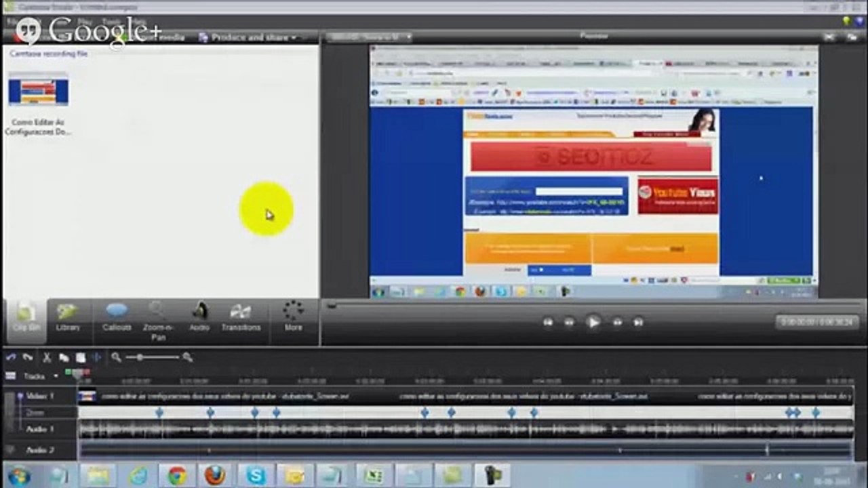
Task: Click the zoom-out magnifier on the timeline
Action: click(x=117, y=357)
